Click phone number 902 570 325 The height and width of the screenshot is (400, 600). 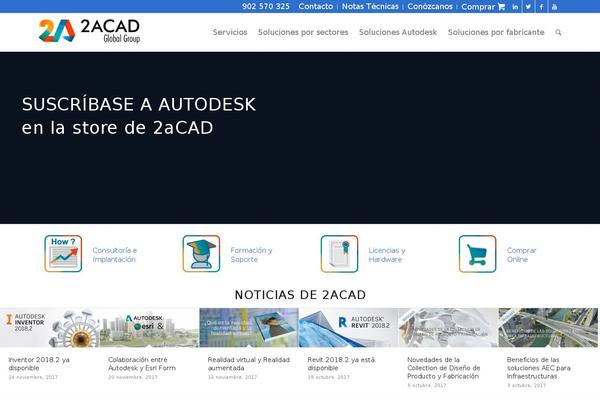[266, 7]
